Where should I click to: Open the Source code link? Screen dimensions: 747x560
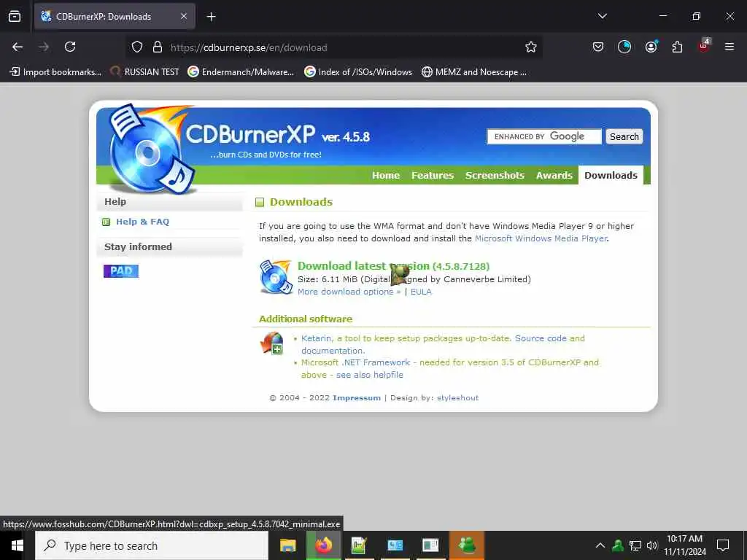[541, 338]
